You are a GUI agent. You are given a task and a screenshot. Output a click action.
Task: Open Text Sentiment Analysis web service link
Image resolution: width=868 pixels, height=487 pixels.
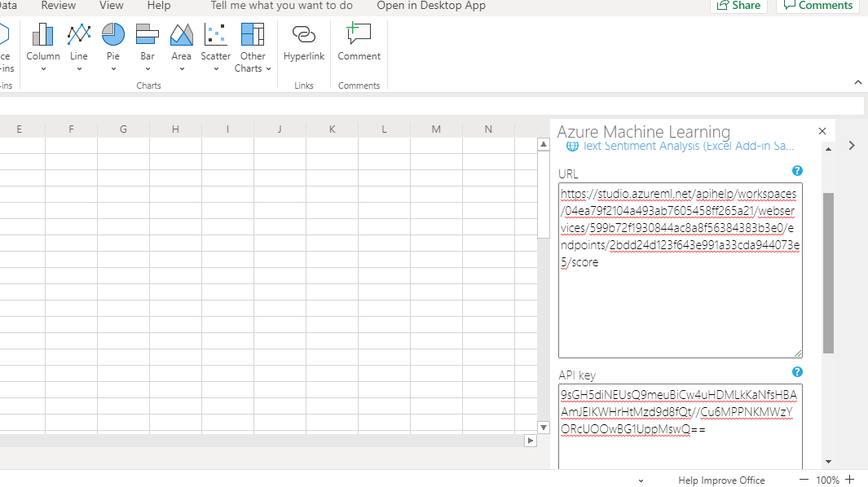[681, 146]
